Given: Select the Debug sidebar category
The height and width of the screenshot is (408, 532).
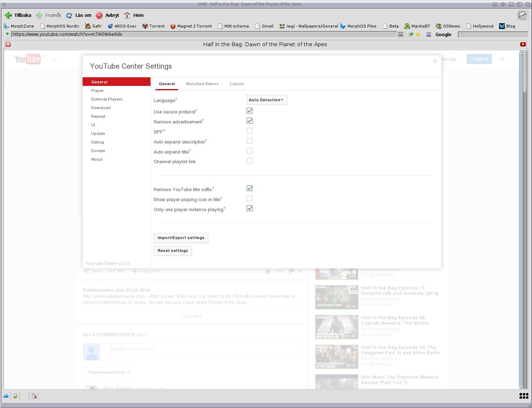Looking at the screenshot, I should click(x=117, y=142).
